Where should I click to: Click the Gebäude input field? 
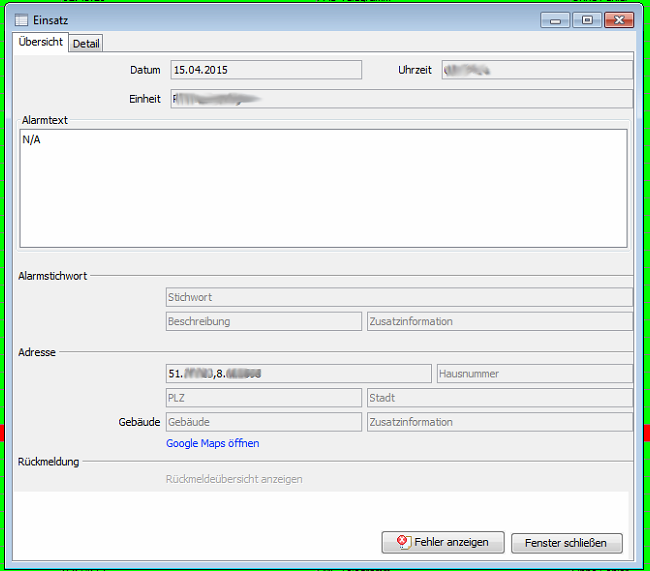click(263, 423)
